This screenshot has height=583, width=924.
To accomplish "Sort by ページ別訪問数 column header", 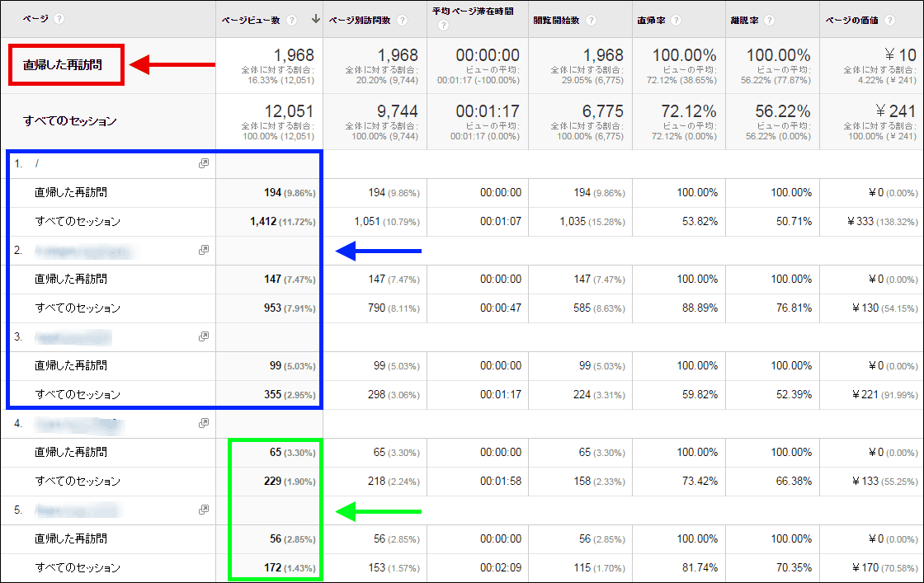I will (x=360, y=20).
